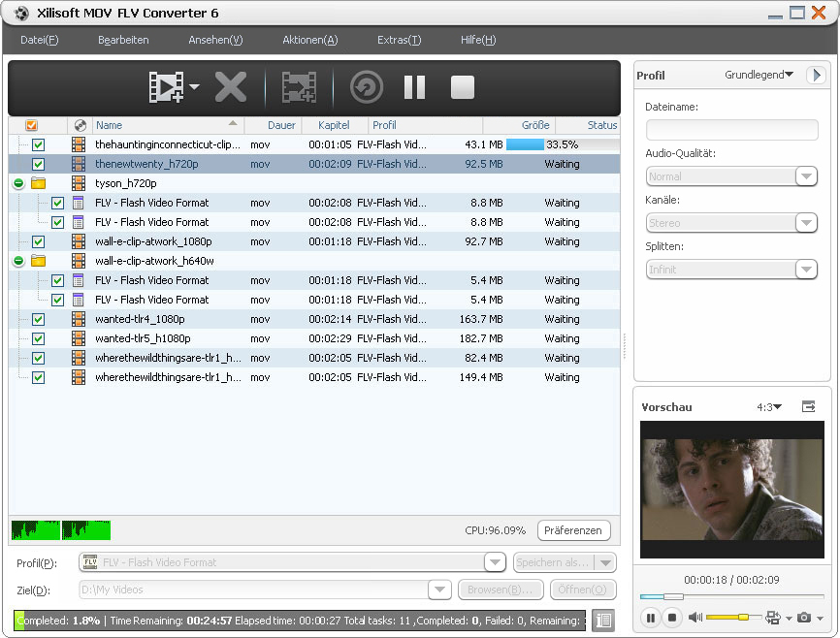Open the Kanäle Stereo dropdown

click(x=806, y=223)
